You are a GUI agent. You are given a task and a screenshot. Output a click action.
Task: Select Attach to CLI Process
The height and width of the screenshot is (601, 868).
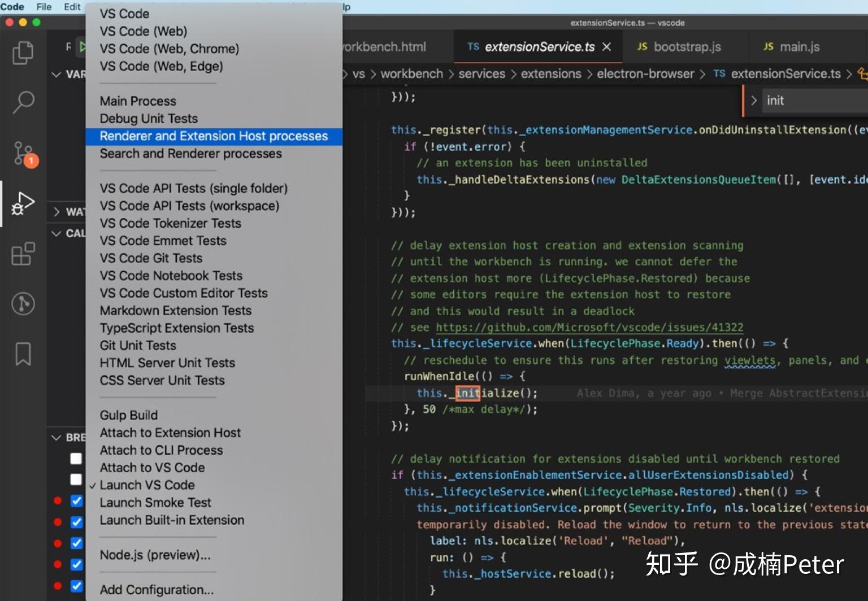214,450
